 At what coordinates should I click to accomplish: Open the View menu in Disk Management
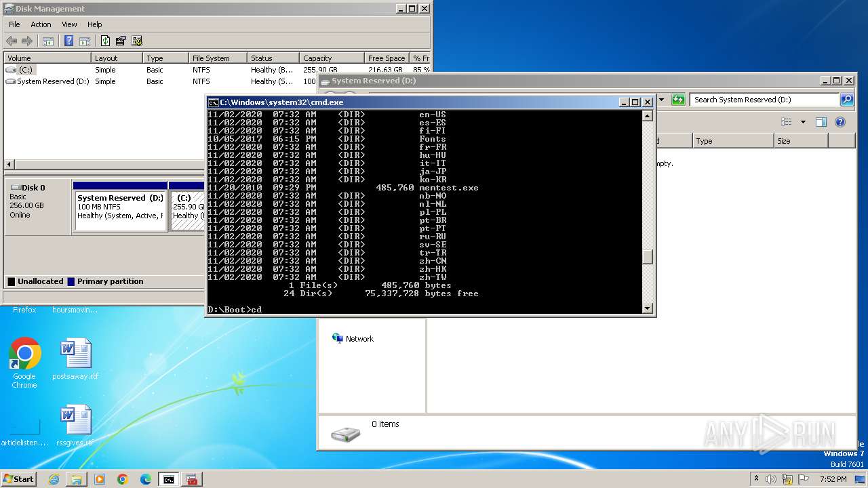(x=69, y=24)
